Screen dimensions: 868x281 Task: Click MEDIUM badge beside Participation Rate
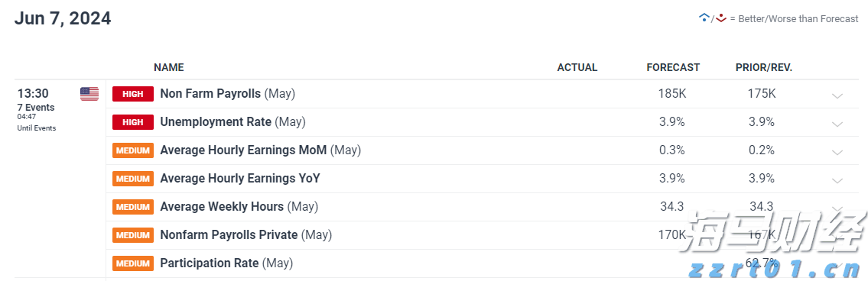(133, 263)
